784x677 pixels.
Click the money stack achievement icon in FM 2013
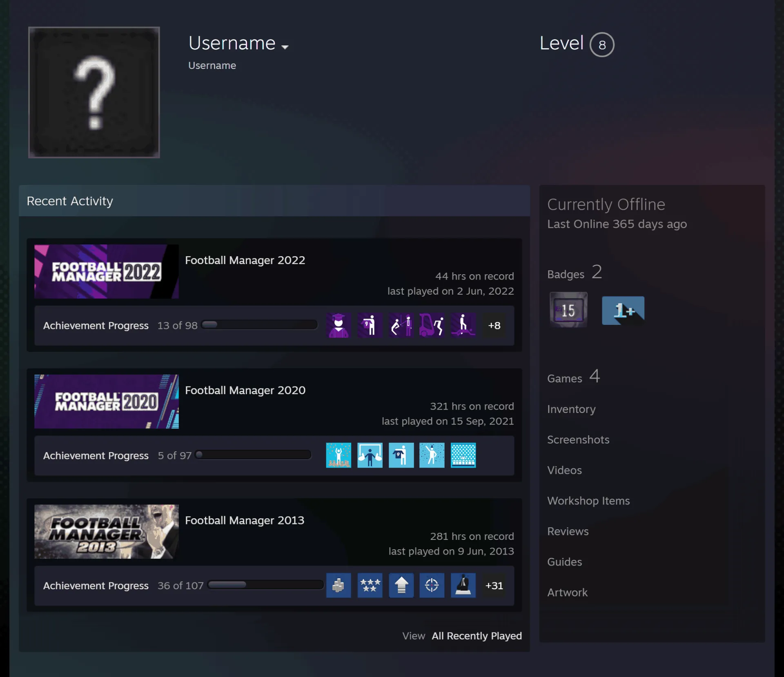(339, 586)
